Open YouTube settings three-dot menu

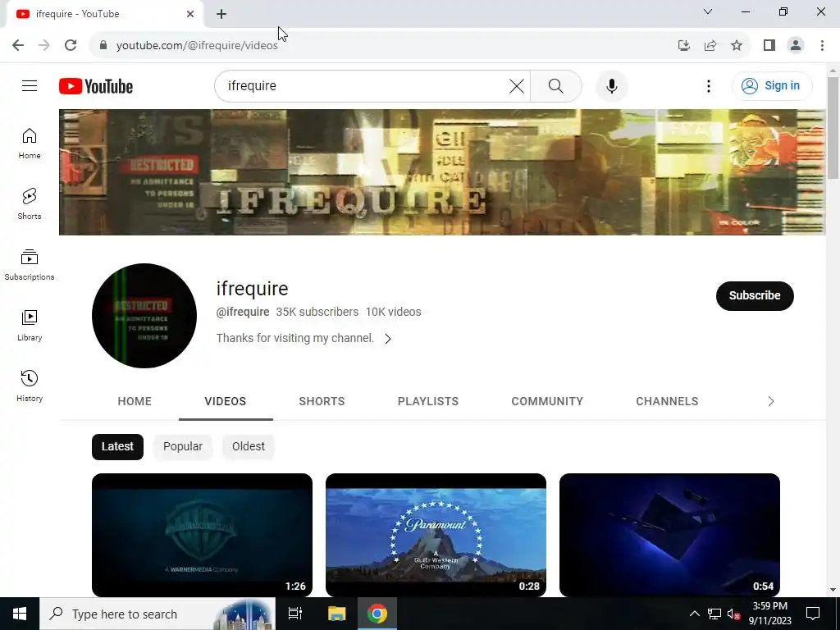click(x=708, y=85)
